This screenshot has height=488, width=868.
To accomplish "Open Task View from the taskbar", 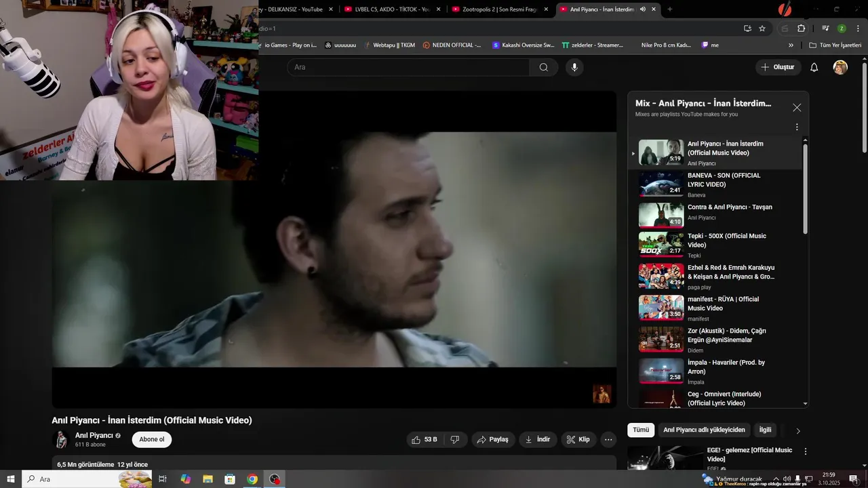I will point(163,479).
